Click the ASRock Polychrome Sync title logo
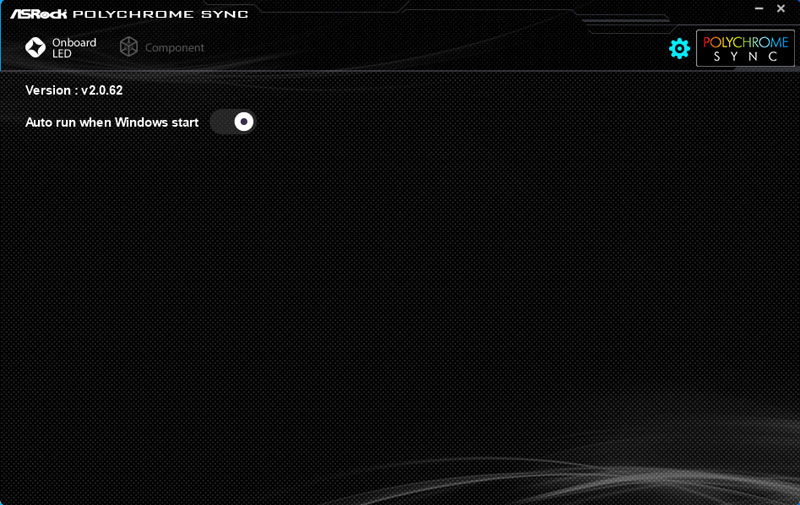Screen dimensions: 800x505 [x=129, y=14]
